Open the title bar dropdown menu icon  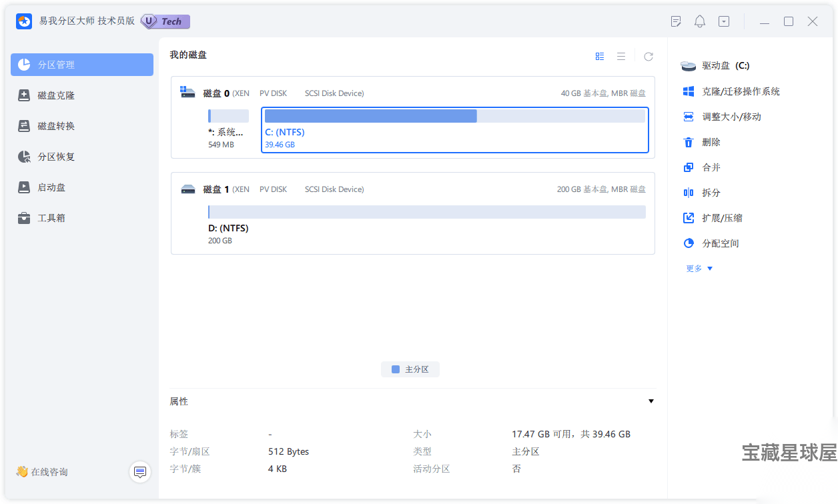coord(724,21)
